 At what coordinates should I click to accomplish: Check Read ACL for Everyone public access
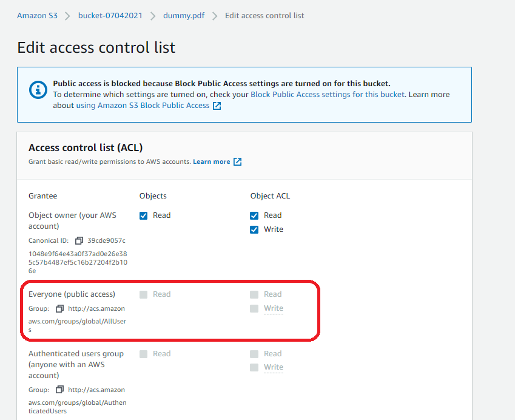[254, 294]
